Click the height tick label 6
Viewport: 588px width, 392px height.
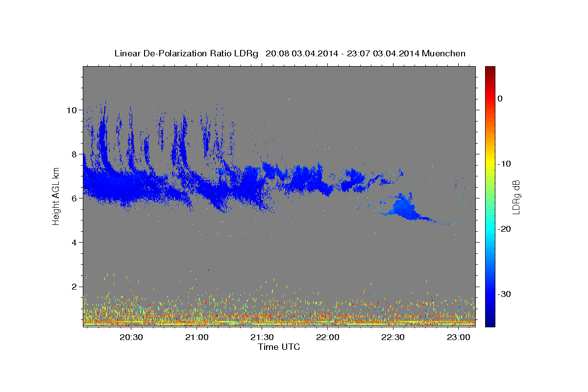click(73, 198)
